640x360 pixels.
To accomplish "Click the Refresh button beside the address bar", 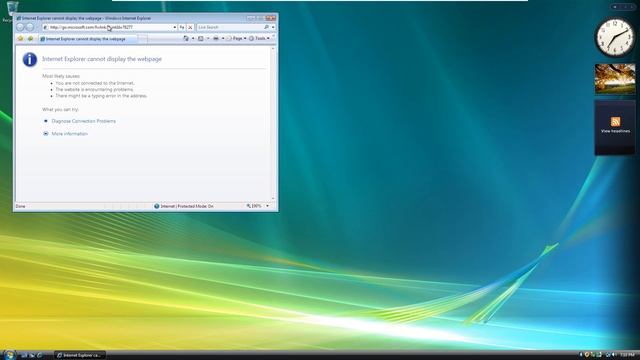I will click(x=182, y=27).
